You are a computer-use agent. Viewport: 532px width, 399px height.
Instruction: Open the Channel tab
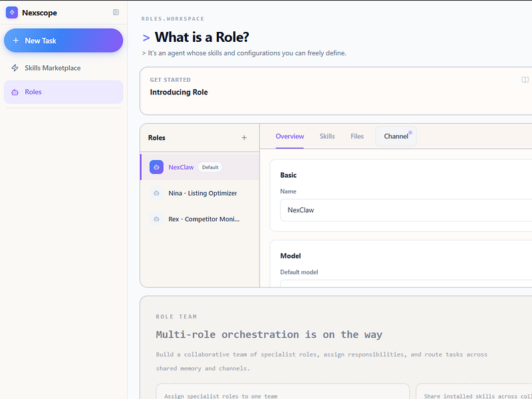coord(396,136)
